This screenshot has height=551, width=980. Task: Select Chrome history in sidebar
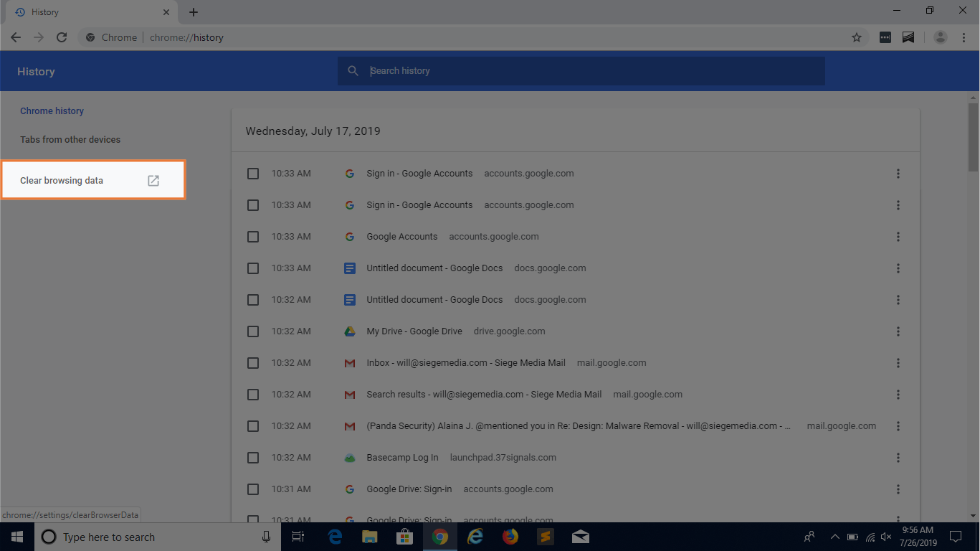[52, 111]
